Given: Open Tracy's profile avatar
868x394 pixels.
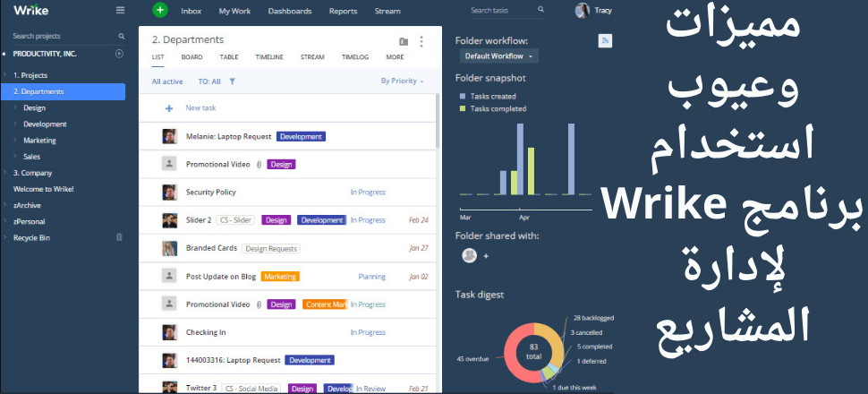Looking at the screenshot, I should tap(583, 11).
